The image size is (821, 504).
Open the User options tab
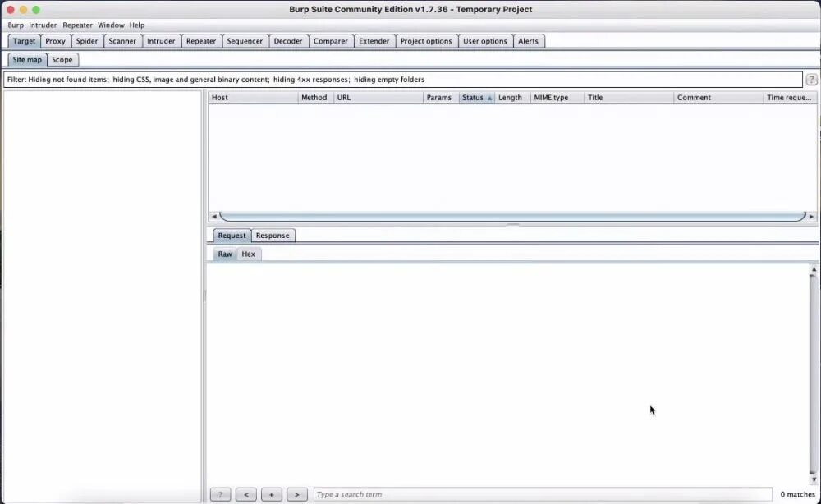pos(485,41)
